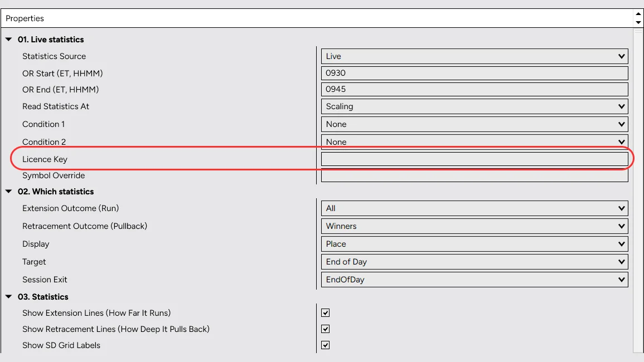Click the OR End (ET, HHMM) label
Image resolution: width=644 pixels, height=362 pixels.
[x=60, y=90]
